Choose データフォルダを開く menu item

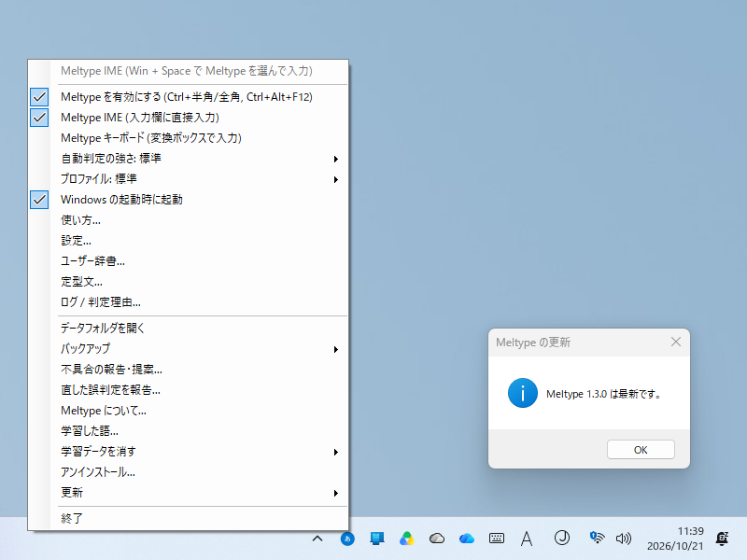(x=189, y=329)
